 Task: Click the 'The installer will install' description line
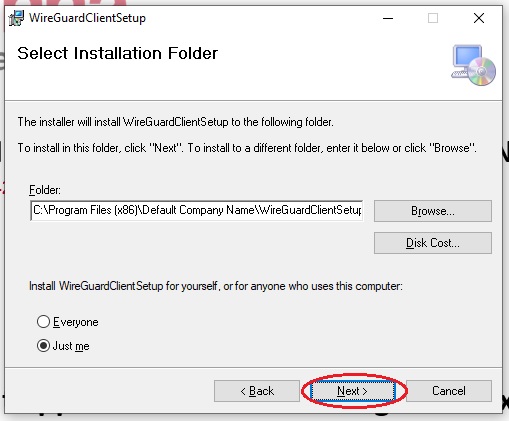[176, 122]
